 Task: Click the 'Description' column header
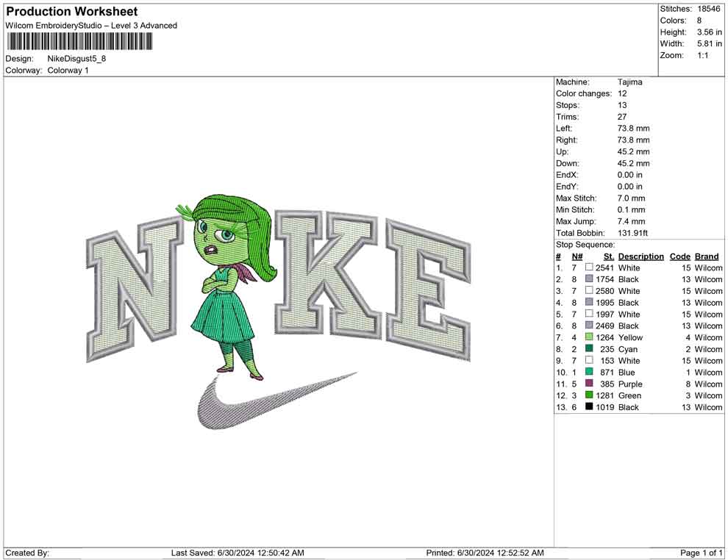point(640,256)
